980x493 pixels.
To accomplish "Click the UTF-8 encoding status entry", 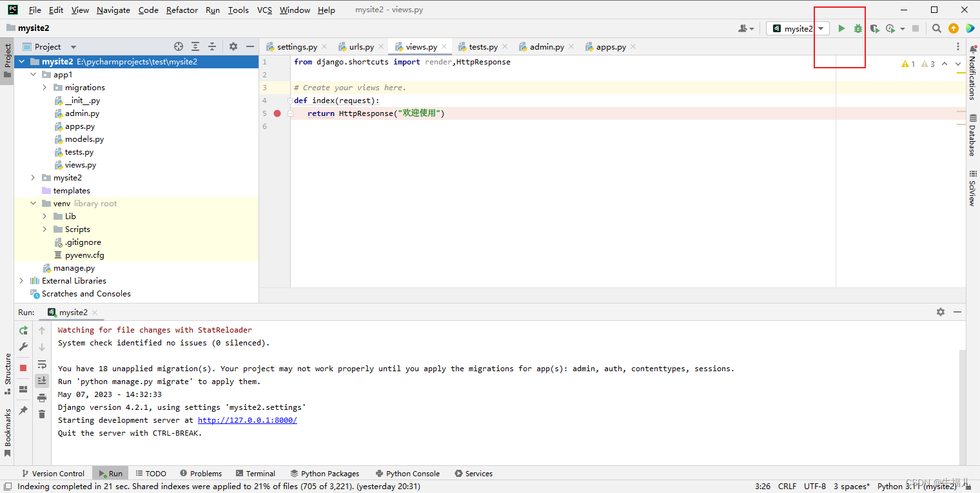I will (x=815, y=487).
